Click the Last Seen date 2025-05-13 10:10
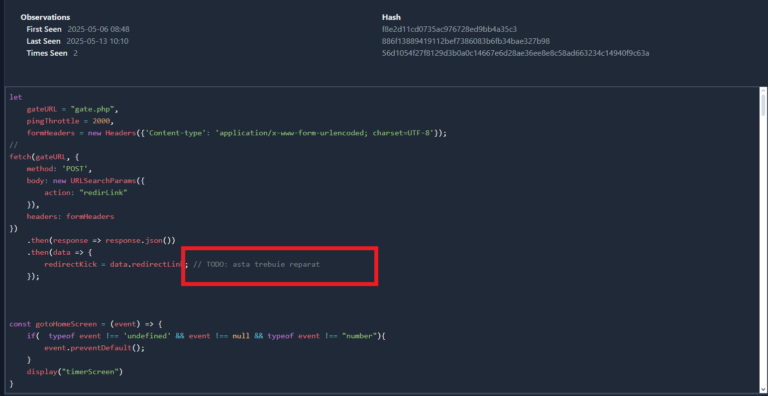The image size is (768, 396). 97,41
